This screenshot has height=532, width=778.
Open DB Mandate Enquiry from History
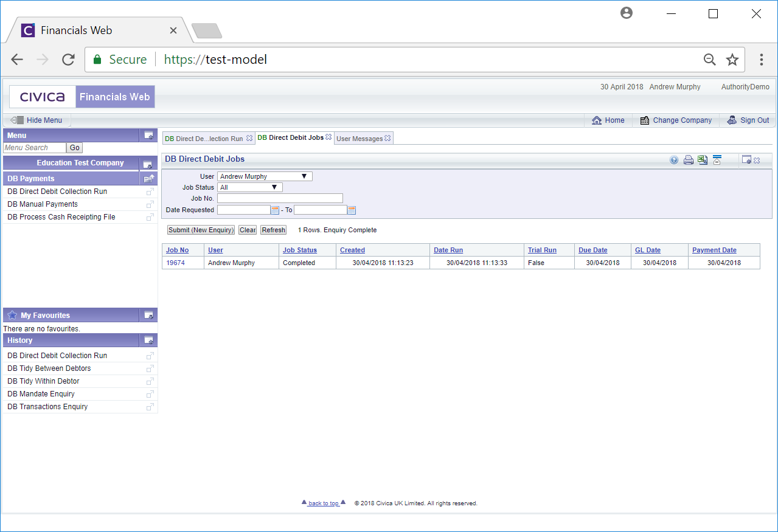pos(41,394)
